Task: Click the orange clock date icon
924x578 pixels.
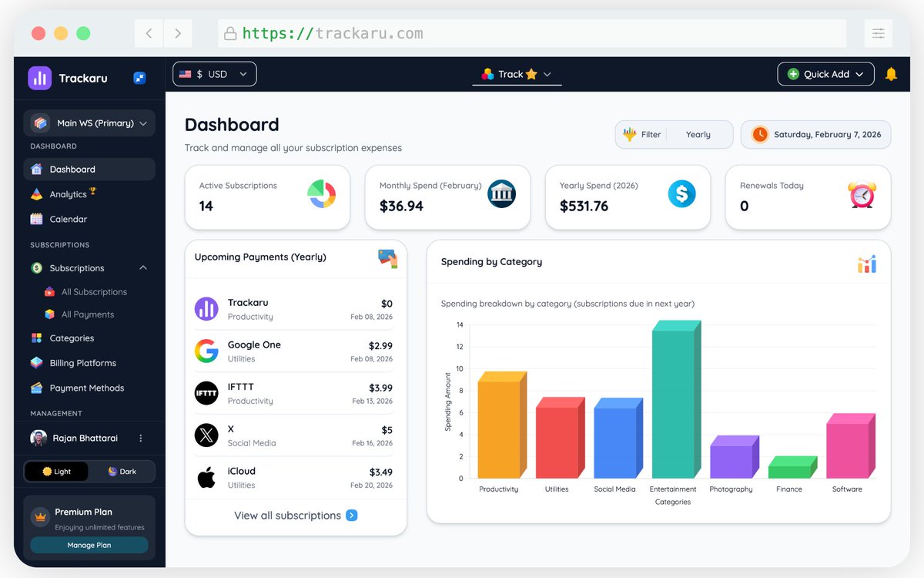Action: tap(760, 134)
